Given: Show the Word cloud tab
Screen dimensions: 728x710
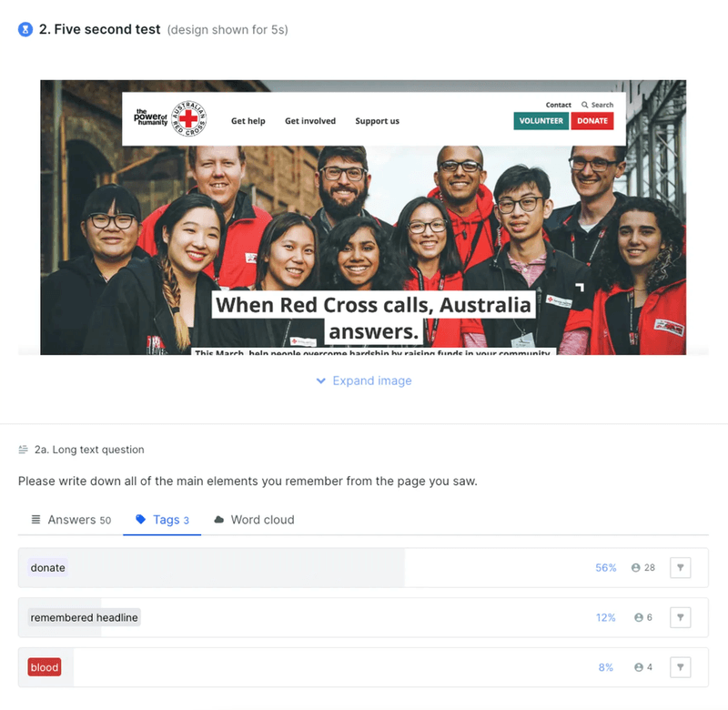Looking at the screenshot, I should click(x=254, y=520).
